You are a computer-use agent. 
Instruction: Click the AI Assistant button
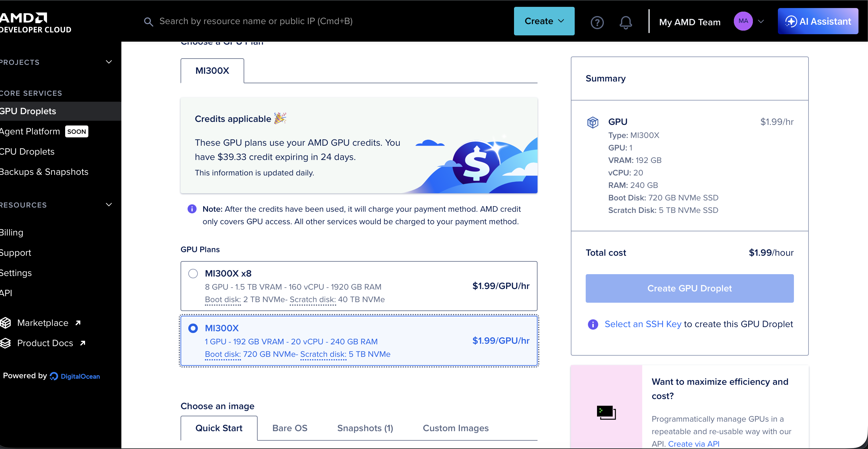click(x=818, y=21)
